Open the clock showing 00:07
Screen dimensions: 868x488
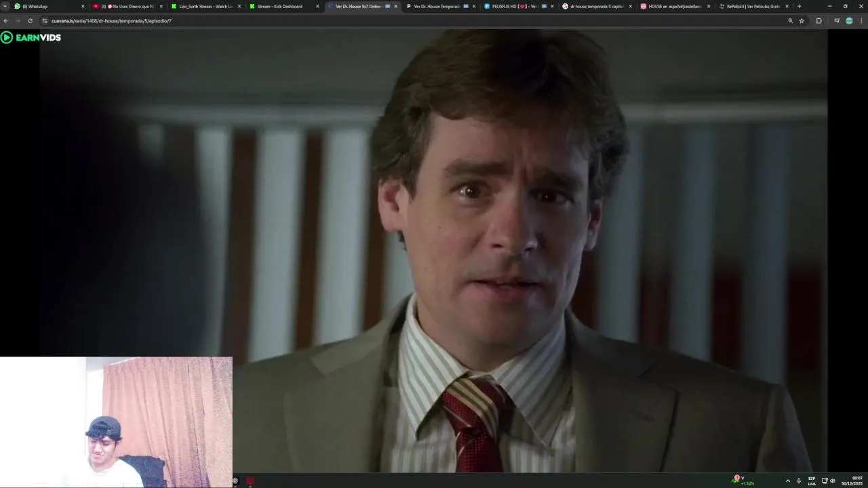pyautogui.click(x=852, y=481)
